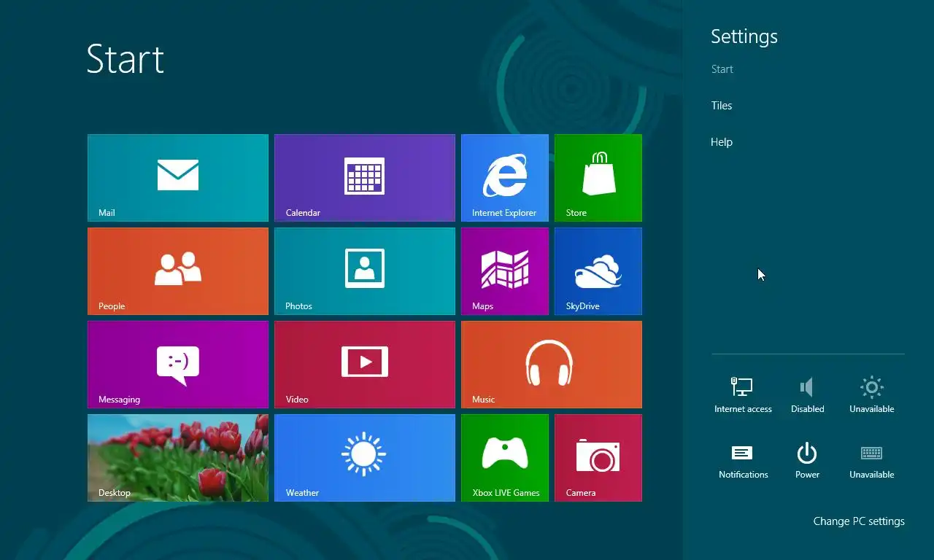
Task: Click the Settings pane heading
Action: tap(744, 36)
